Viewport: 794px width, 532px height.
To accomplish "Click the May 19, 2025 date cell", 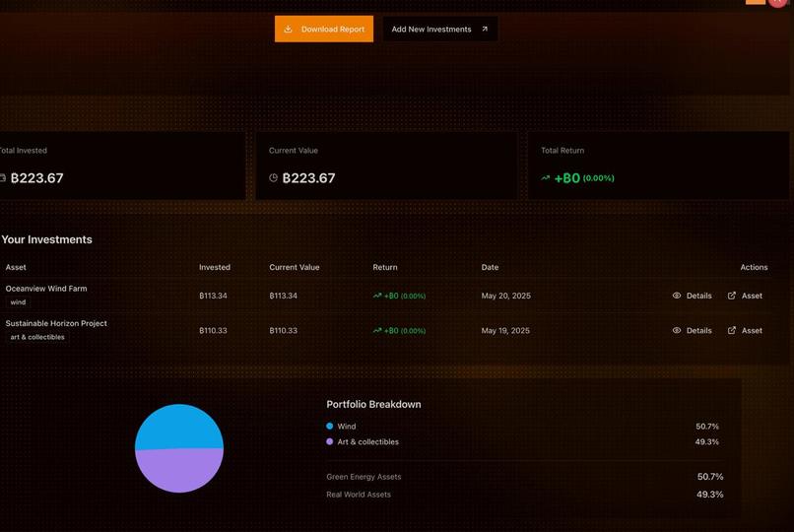I will point(505,331).
